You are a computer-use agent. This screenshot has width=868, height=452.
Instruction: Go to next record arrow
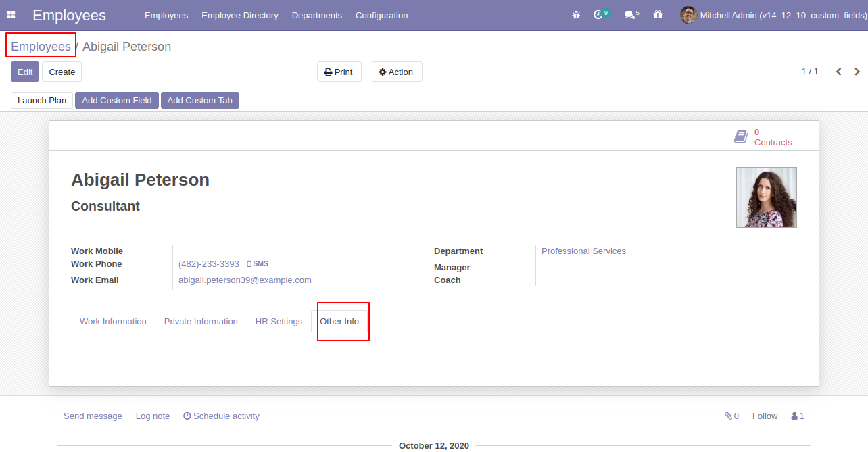pos(857,72)
